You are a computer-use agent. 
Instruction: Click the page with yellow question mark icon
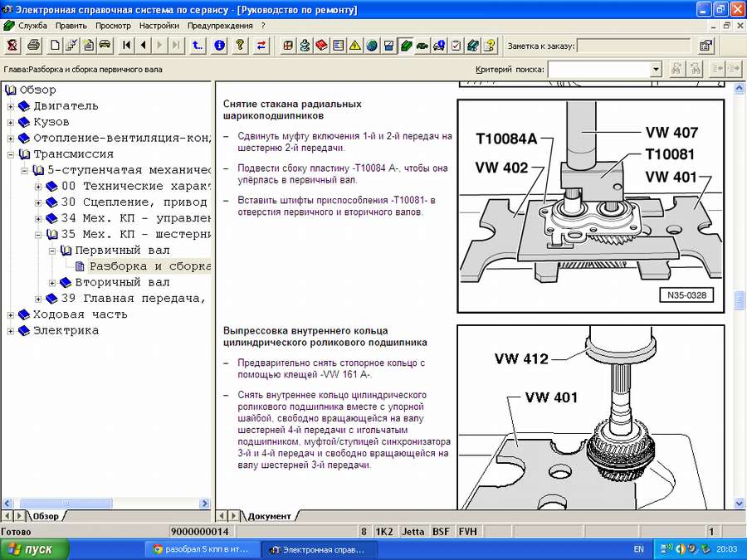point(490,46)
